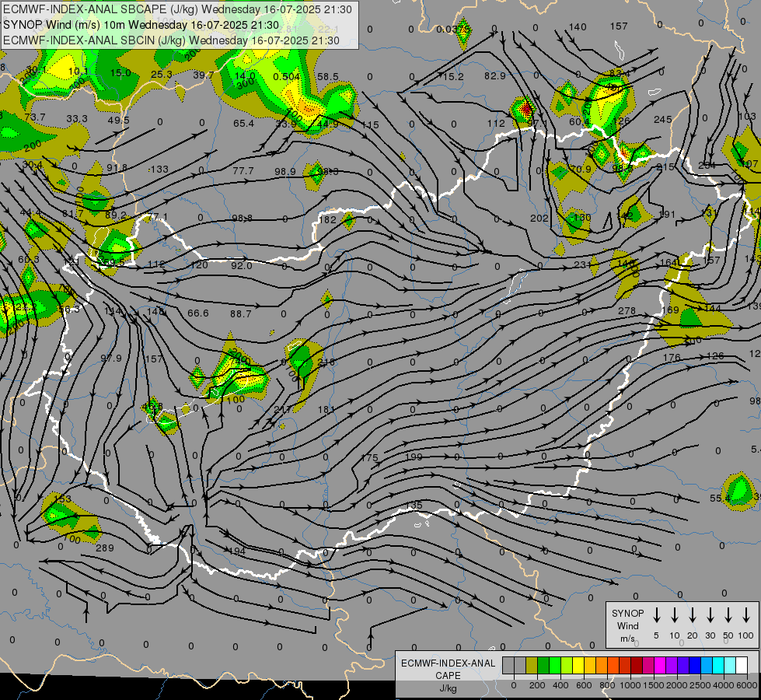Click the SBCAPE title line in the header
This screenshot has width=761, height=700.
177,9
